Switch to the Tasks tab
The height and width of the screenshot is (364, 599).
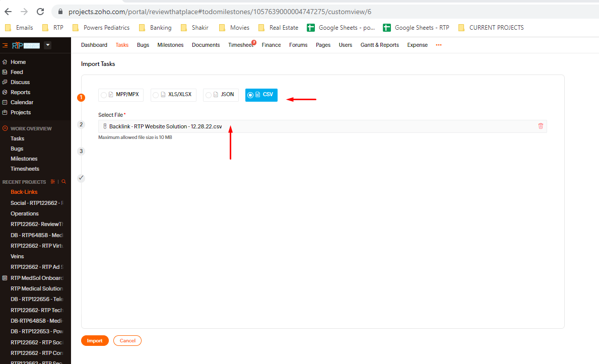122,45
